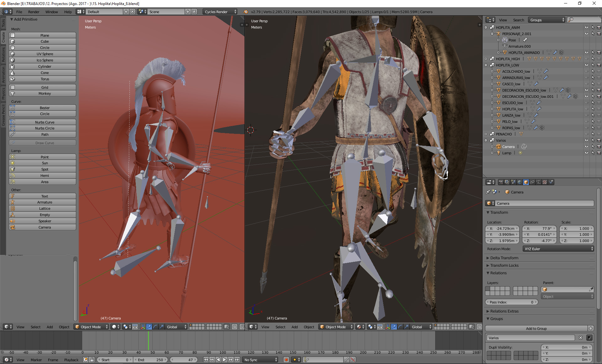Open the Texture properties checker icon
Screen dimensions: 602x364
click(x=545, y=182)
